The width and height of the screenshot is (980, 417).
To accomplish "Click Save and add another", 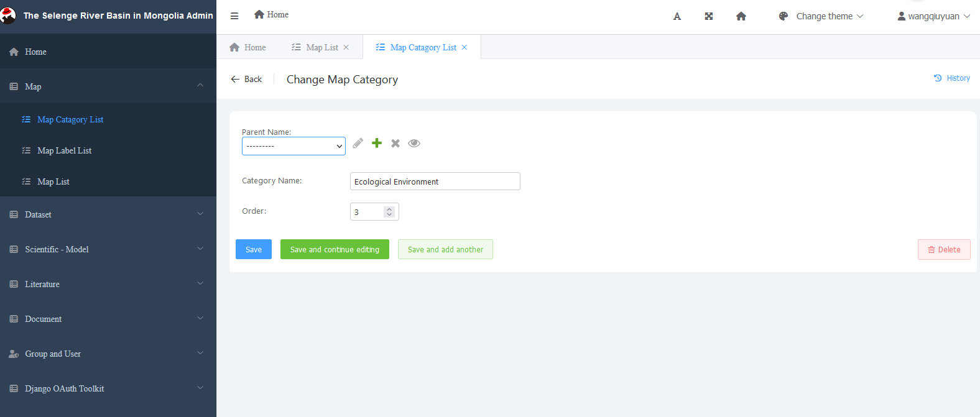I will point(445,249).
